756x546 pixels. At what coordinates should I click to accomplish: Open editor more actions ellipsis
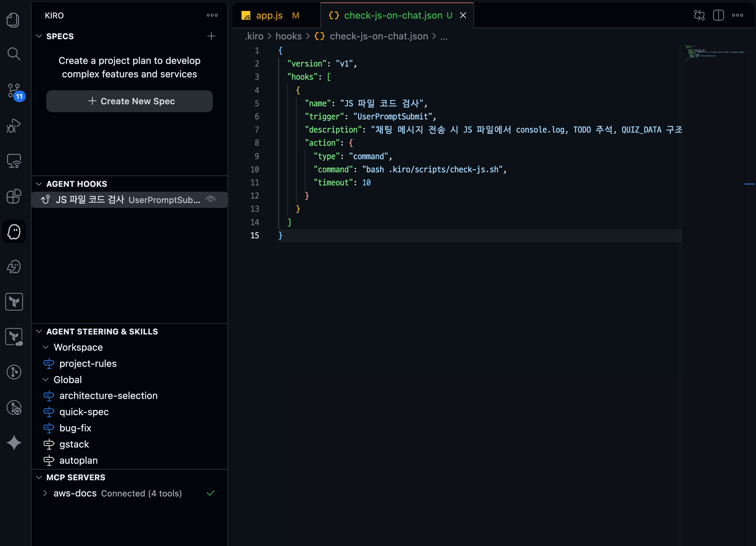pos(737,15)
